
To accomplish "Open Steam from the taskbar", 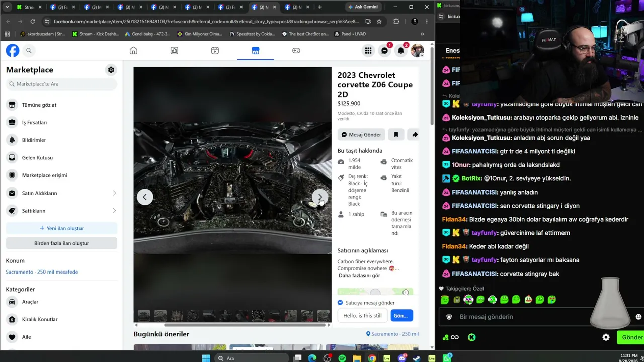I will coord(417,358).
